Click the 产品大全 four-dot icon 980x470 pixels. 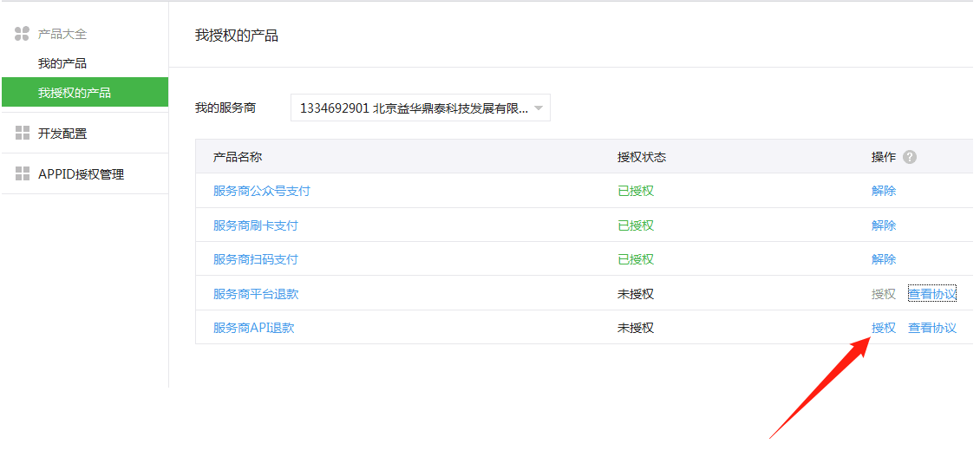coord(23,34)
